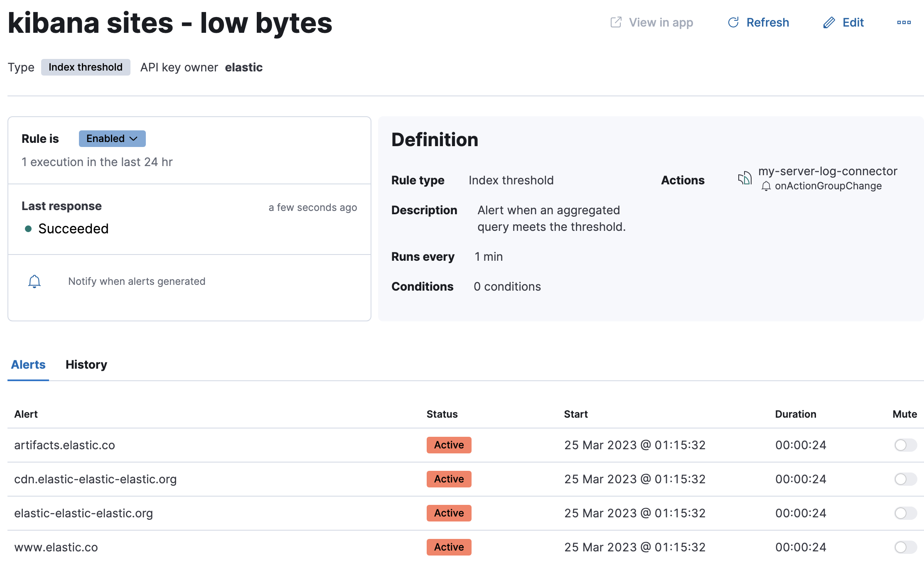Screen dimensions: 924x563
Task: Click the Index threshold type badge
Action: [x=86, y=67]
